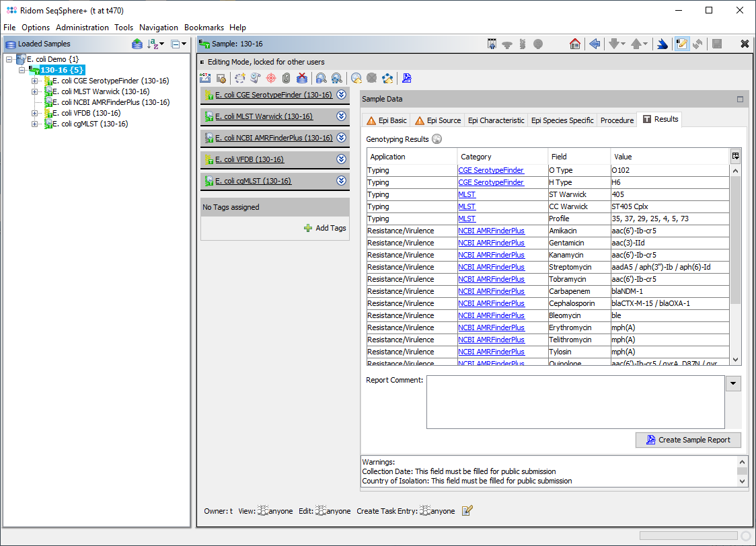Maximize the Sample Data panel
Image resolution: width=756 pixels, height=546 pixels.
coord(740,99)
